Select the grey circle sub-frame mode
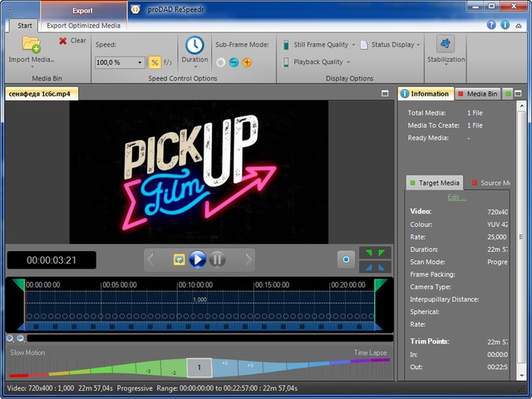 220,62
